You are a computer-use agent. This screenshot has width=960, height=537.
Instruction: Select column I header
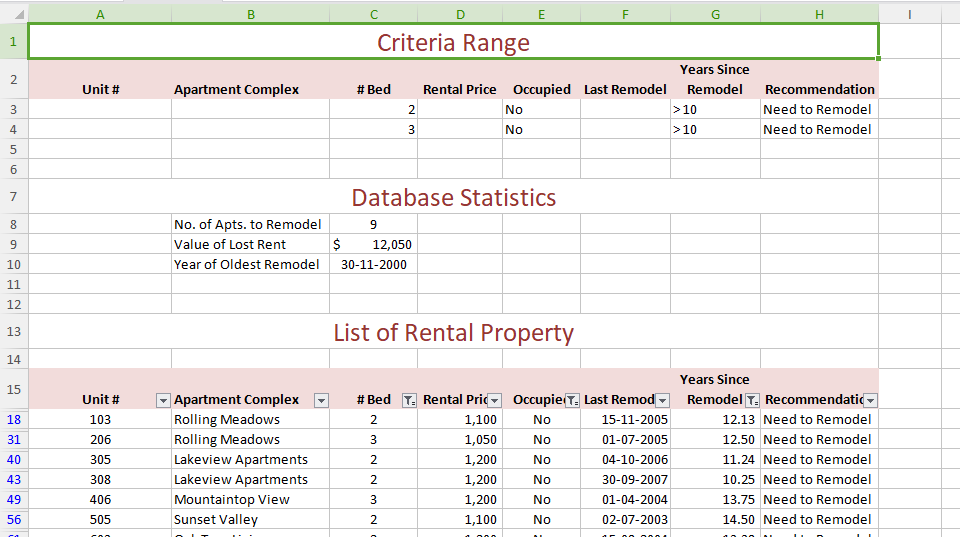[x=909, y=14]
